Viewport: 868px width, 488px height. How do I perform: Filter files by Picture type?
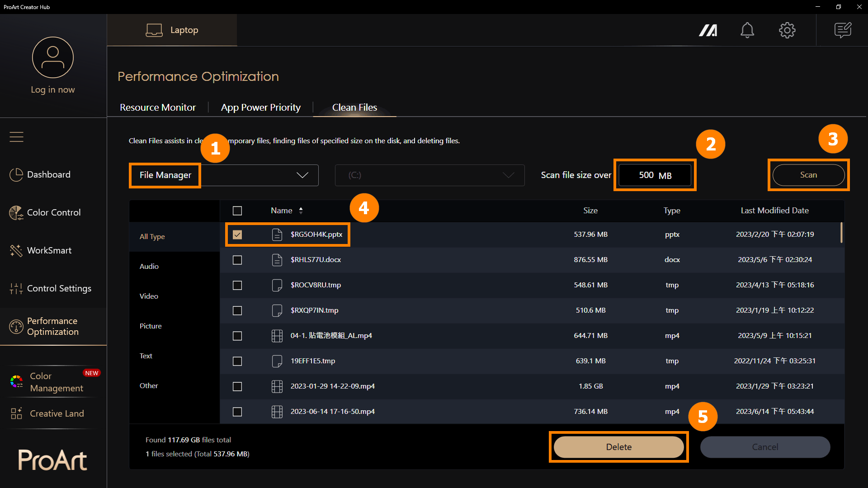[x=175, y=326]
